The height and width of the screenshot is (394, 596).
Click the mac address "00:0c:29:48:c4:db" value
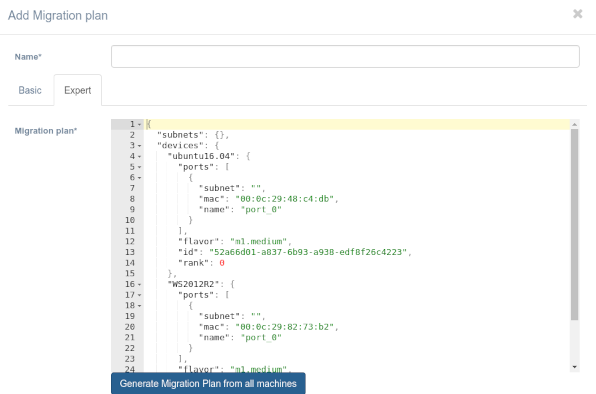tap(284, 199)
